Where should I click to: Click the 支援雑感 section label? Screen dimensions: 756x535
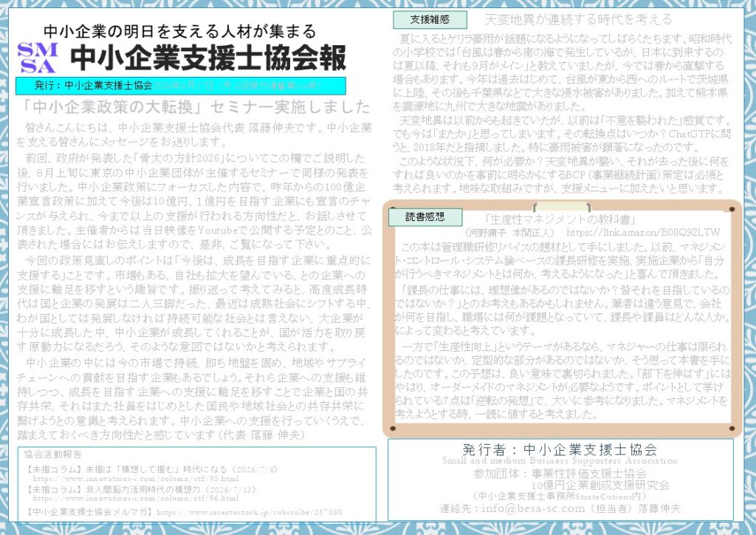[430, 19]
